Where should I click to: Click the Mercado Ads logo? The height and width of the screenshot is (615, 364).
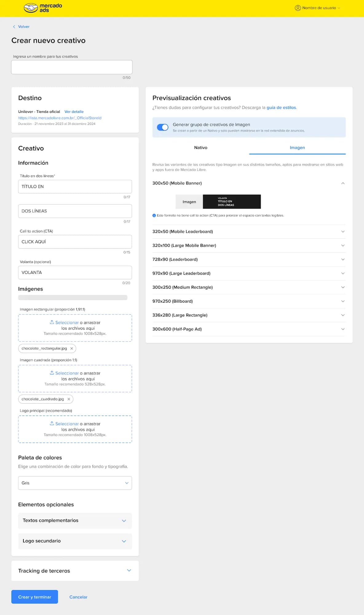pyautogui.click(x=43, y=8)
